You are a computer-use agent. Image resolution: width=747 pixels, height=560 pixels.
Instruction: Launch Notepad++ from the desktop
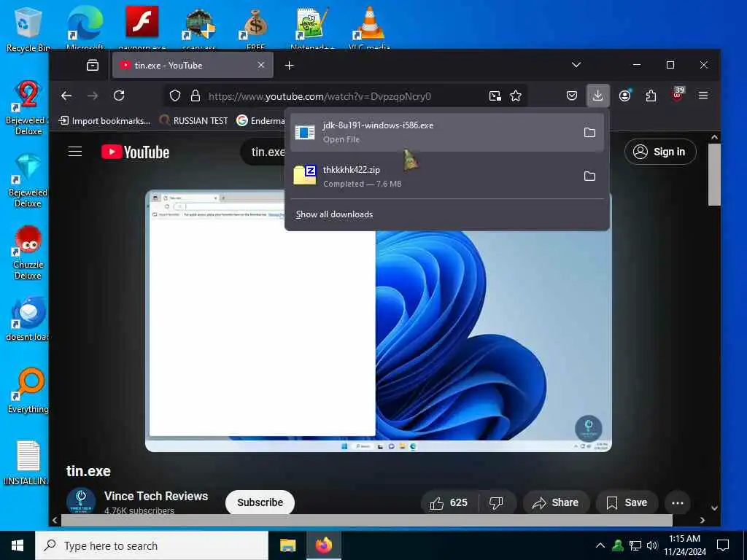[312, 28]
